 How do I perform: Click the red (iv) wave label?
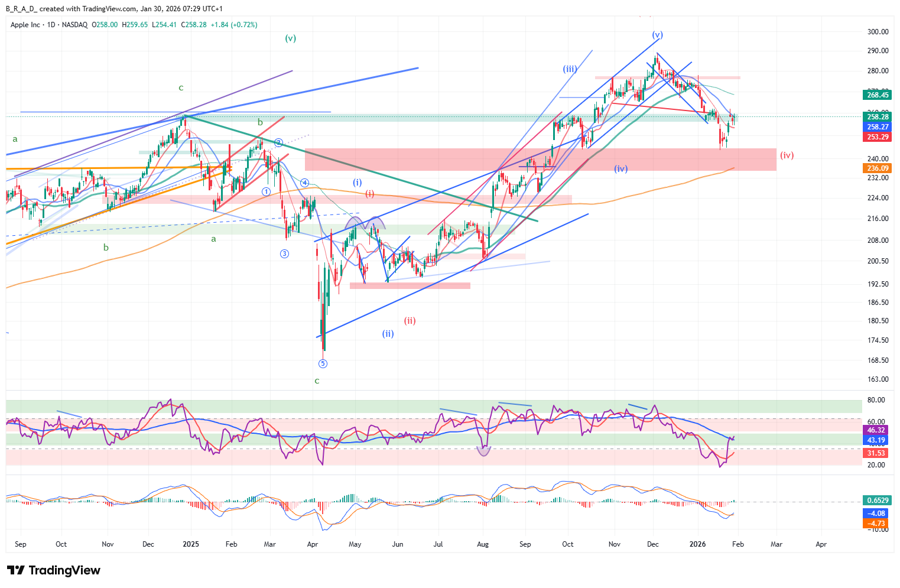787,155
